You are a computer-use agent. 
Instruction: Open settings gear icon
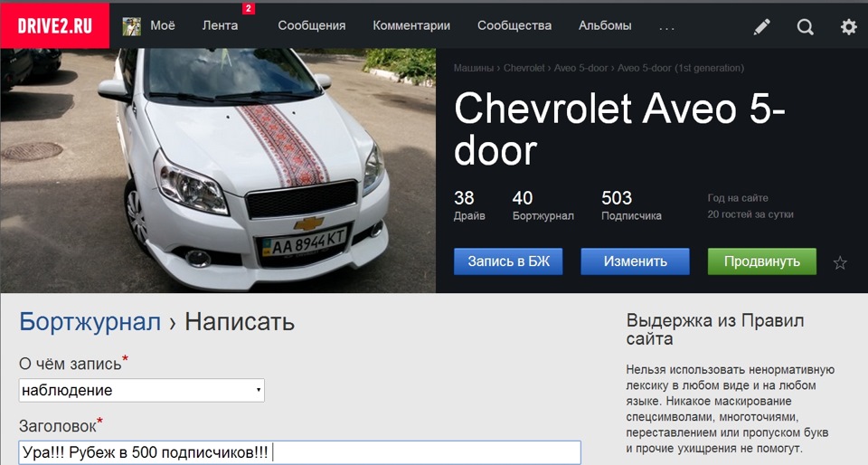849,26
